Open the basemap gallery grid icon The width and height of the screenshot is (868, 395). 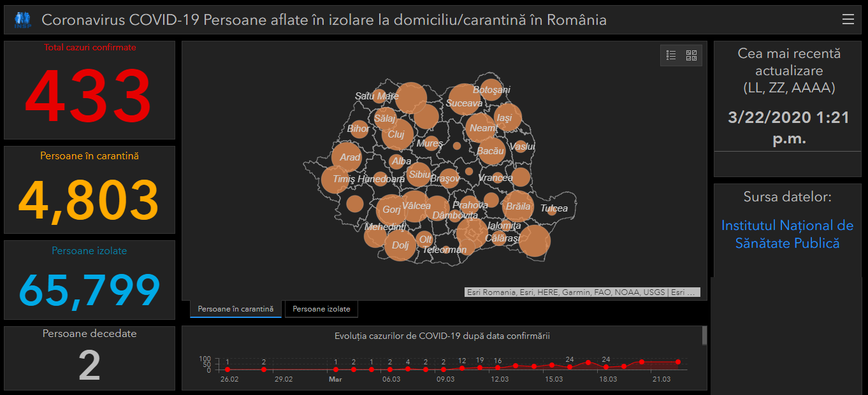(691, 55)
